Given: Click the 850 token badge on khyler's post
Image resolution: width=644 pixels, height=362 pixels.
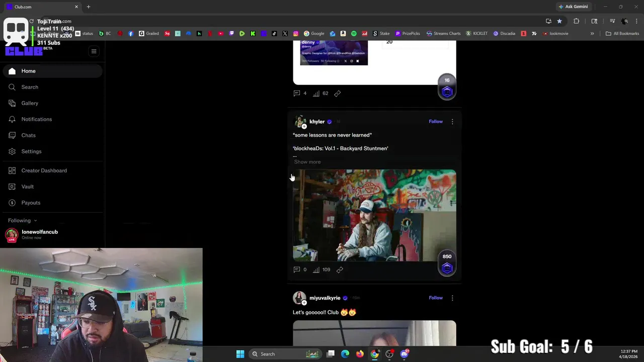Looking at the screenshot, I should [447, 263].
